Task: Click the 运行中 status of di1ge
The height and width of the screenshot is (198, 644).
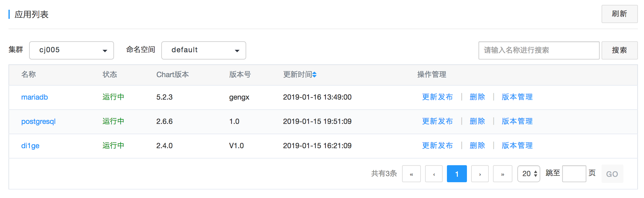Action: [x=113, y=146]
